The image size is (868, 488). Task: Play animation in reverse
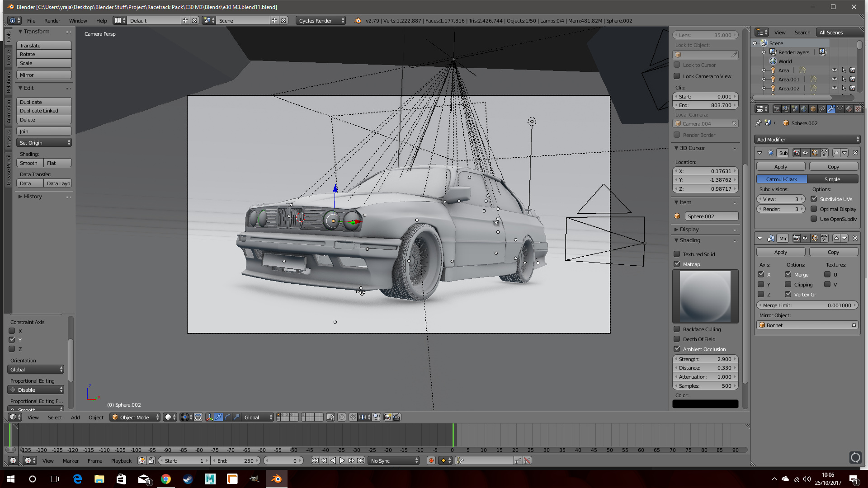(333, 461)
